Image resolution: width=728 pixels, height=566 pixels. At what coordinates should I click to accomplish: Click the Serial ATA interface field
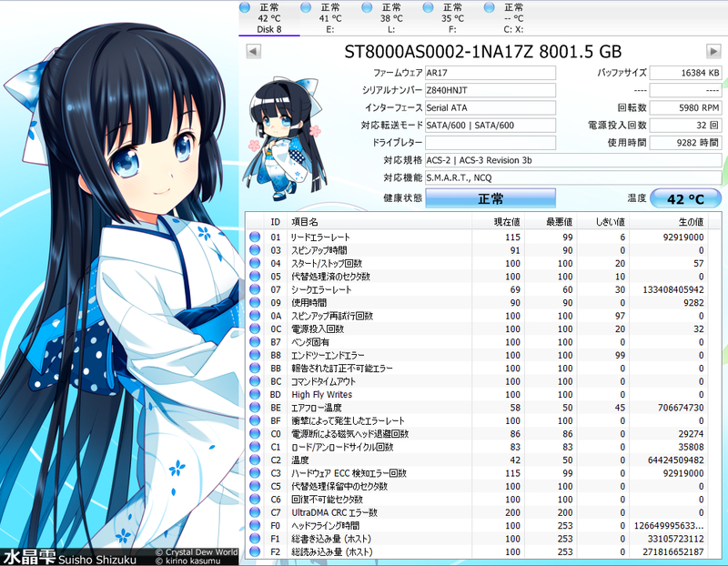click(x=490, y=107)
